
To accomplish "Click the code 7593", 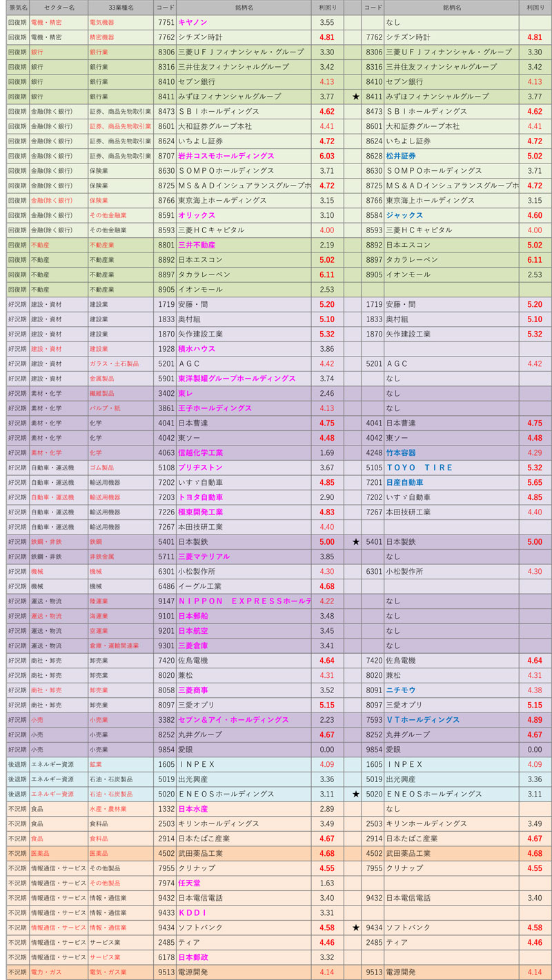I will (373, 719).
